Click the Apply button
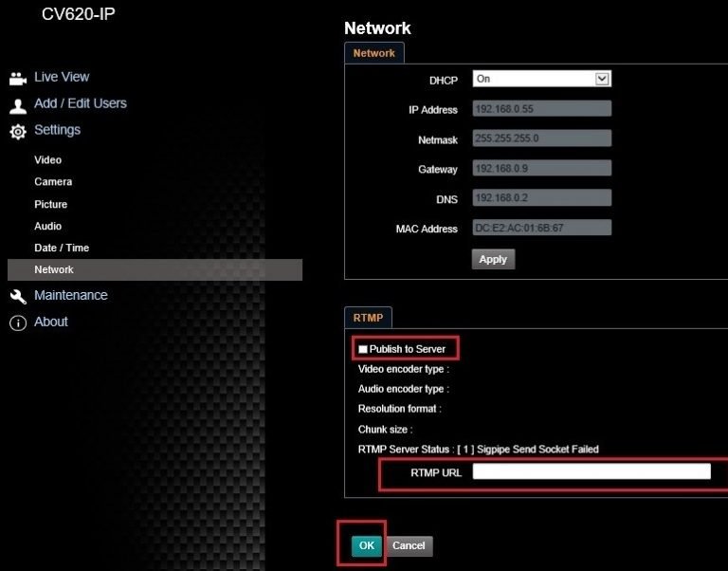The image size is (728, 571). pyautogui.click(x=493, y=259)
